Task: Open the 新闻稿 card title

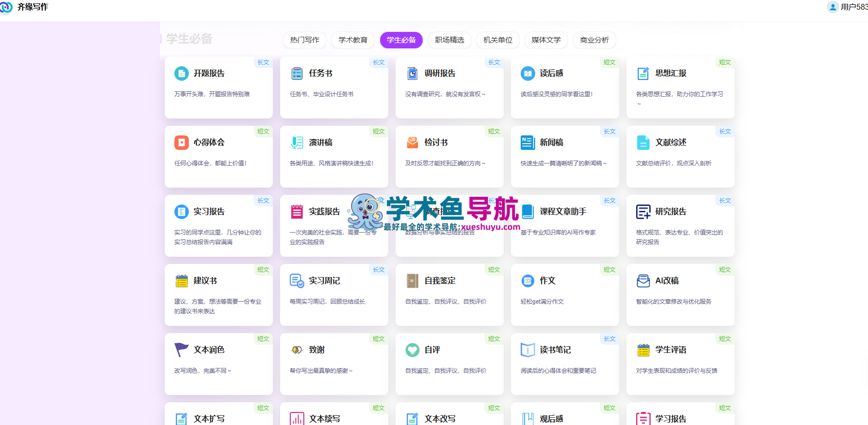Action: (x=552, y=143)
